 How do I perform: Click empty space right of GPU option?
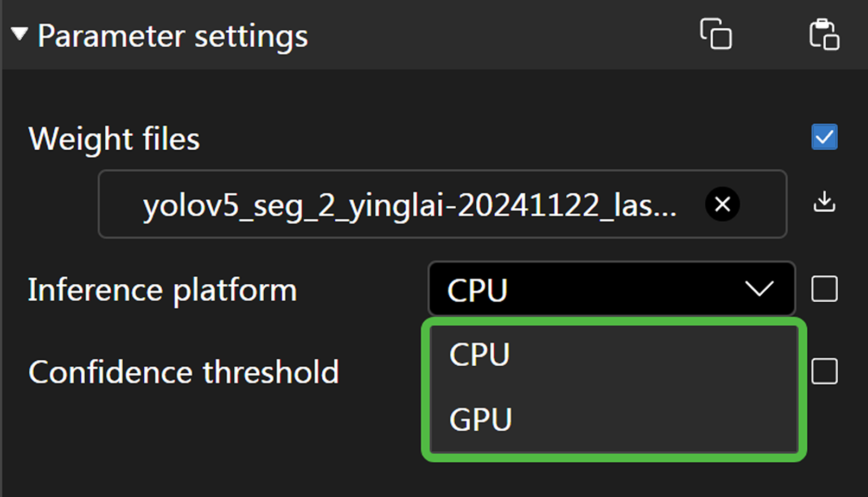pyautogui.click(x=651, y=420)
